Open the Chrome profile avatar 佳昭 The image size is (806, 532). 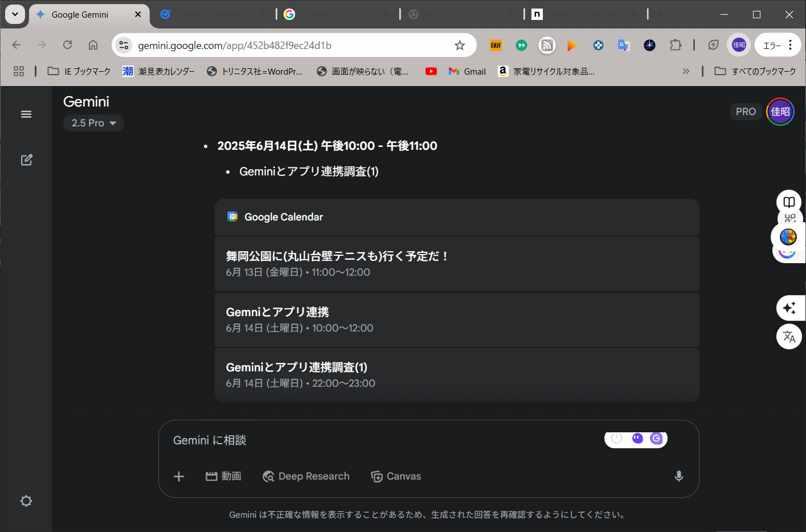click(739, 45)
